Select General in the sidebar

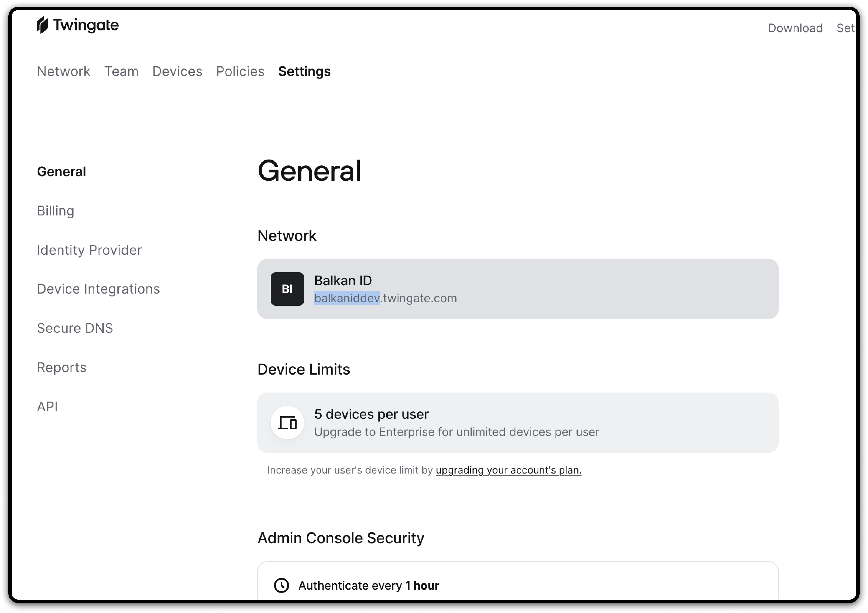[61, 172]
